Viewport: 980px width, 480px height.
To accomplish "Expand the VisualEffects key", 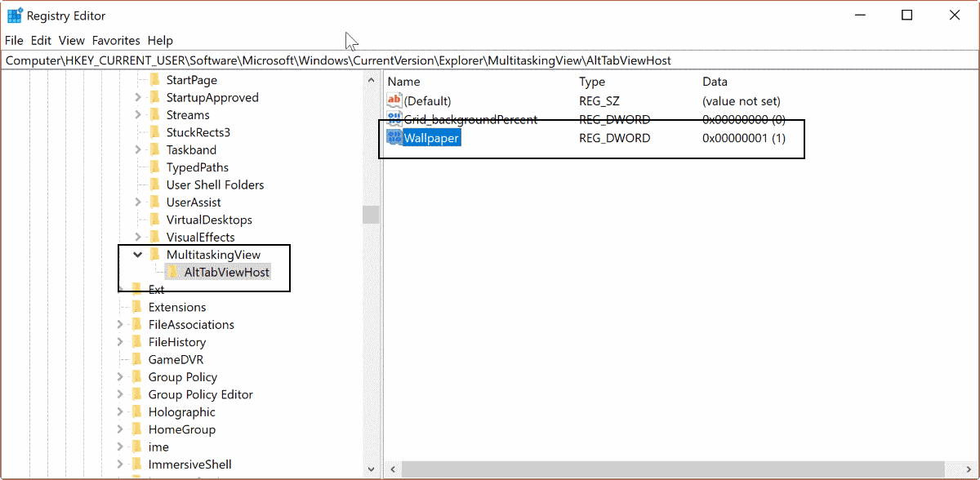I will point(137,238).
